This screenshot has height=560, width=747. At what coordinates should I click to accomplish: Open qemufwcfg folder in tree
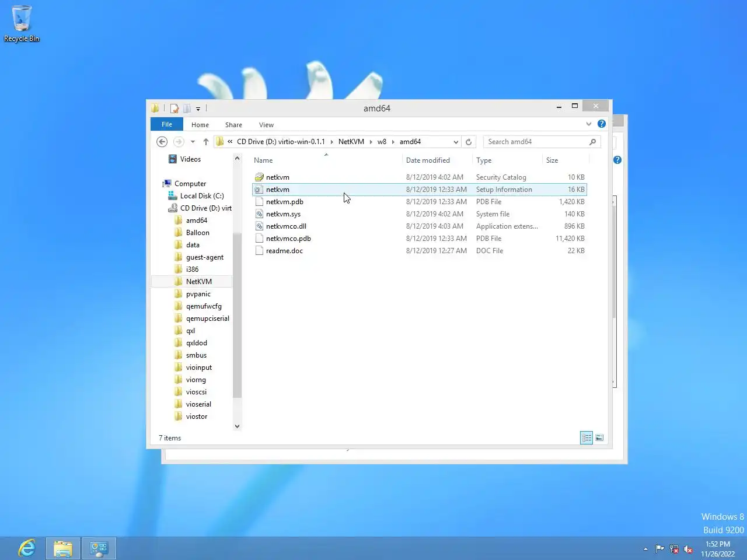tap(204, 306)
